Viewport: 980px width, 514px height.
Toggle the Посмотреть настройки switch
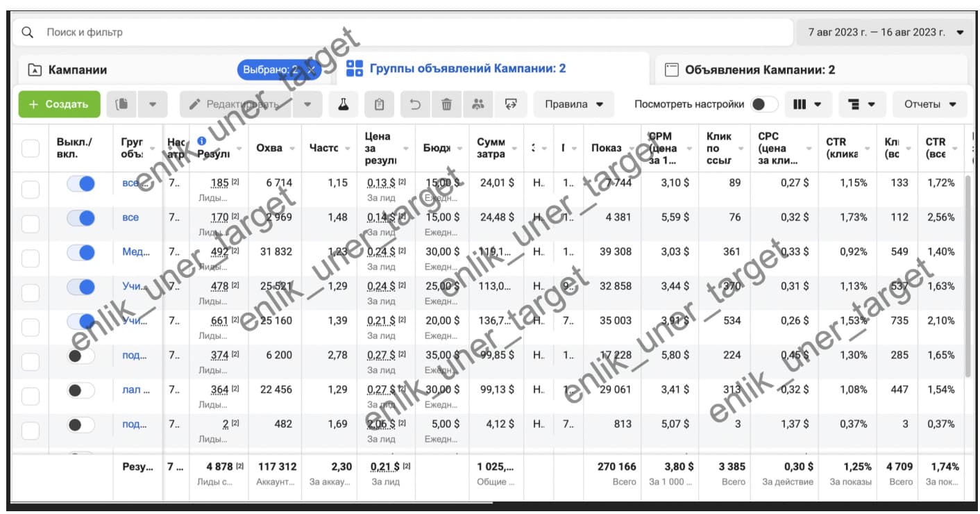click(x=764, y=104)
